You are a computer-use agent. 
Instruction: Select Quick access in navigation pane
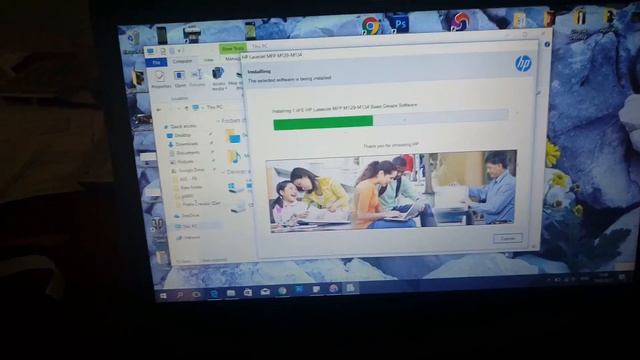click(x=180, y=127)
